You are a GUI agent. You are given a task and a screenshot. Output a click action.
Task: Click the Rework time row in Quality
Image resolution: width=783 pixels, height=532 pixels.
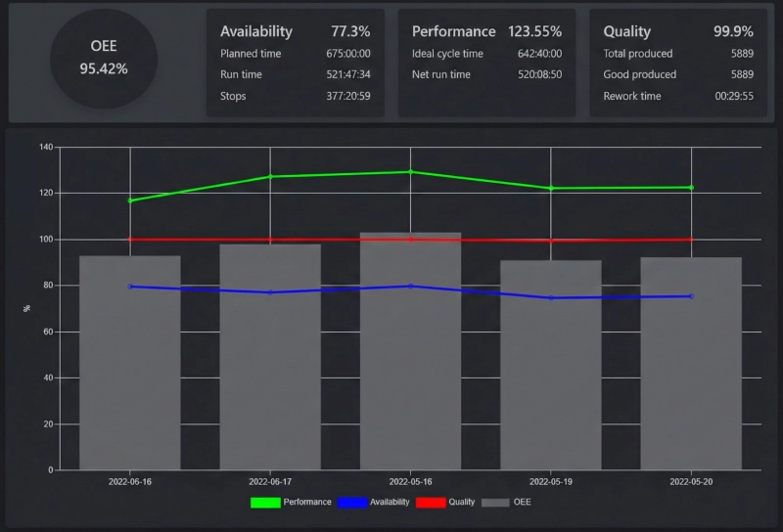677,96
